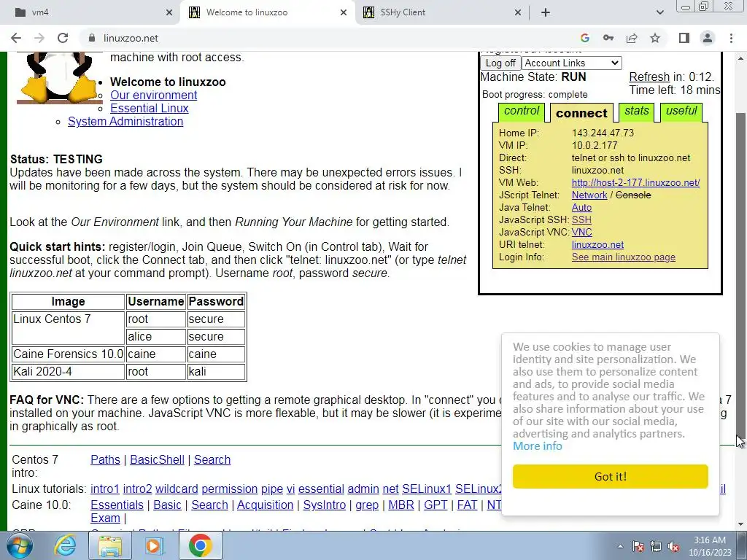Viewport: 747px width, 560px height.
Task: Share this page icon
Action: click(x=632, y=38)
